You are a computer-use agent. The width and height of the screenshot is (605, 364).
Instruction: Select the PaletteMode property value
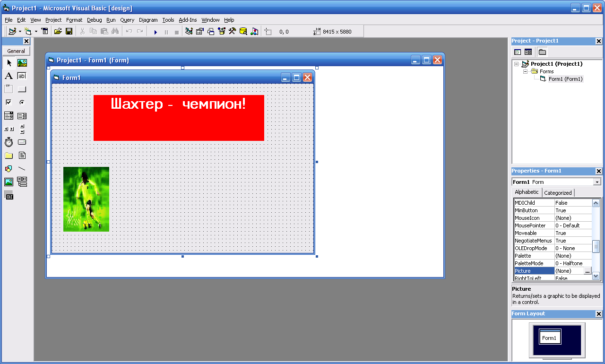point(573,263)
